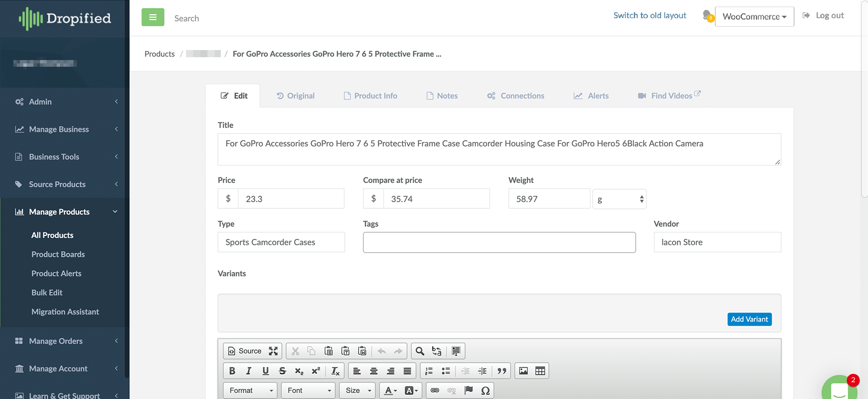
Task: Justify the text
Action: (x=407, y=371)
